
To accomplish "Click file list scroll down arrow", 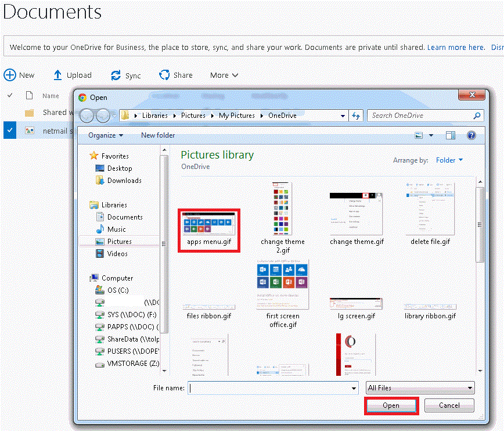I will click(480, 371).
